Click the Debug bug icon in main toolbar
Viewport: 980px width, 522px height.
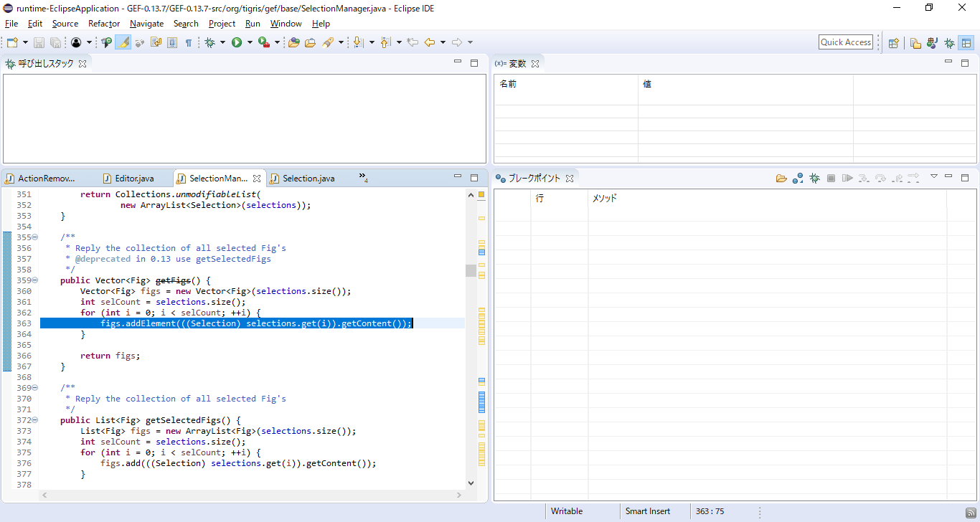coord(210,43)
